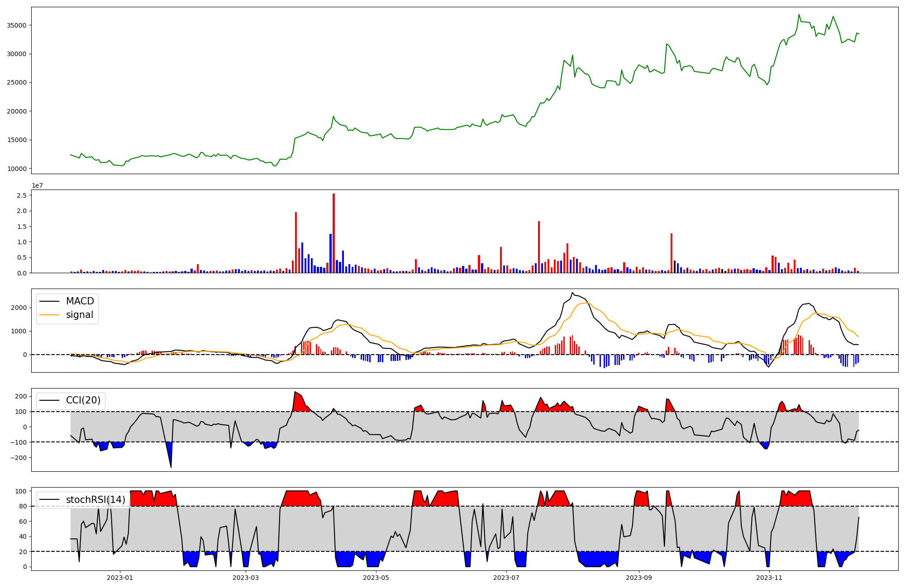Viewport: 905px width, 588px height.
Task: Click the orange signal legend line sample
Action: pos(49,315)
